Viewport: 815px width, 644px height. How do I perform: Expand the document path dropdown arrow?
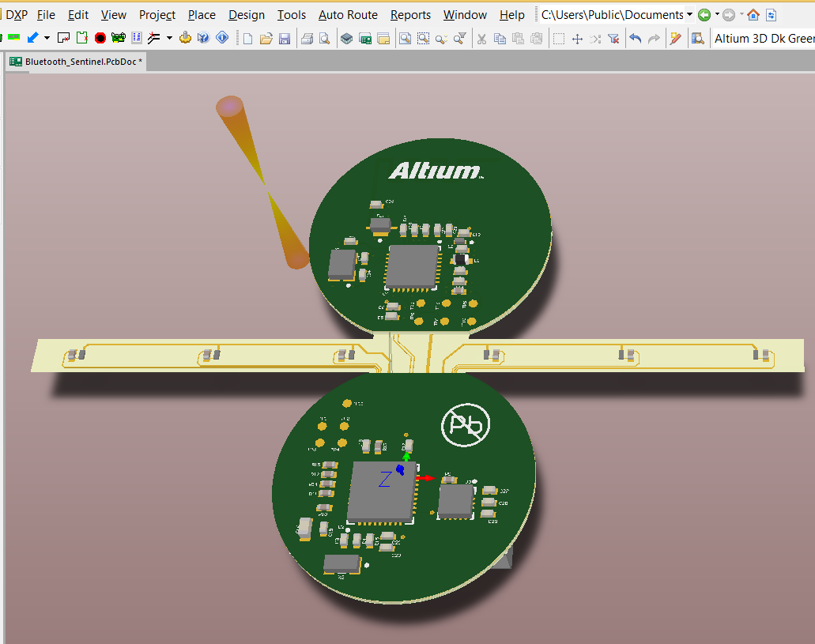(690, 14)
